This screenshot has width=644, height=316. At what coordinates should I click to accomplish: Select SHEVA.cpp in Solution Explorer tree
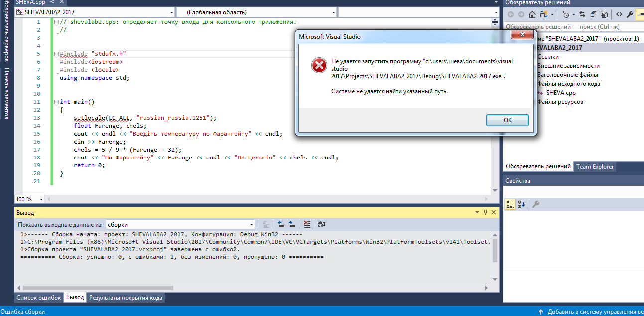click(560, 93)
